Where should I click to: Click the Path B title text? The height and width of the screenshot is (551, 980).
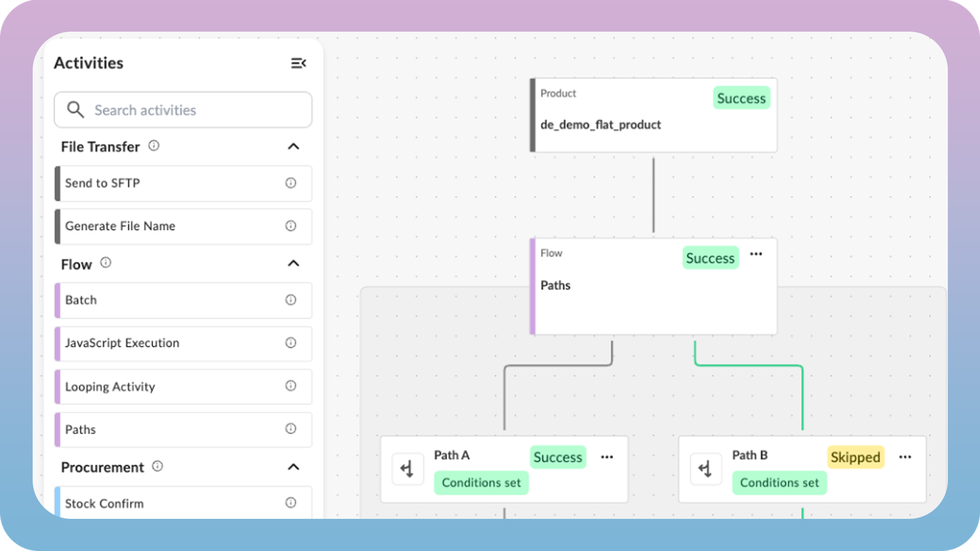click(x=750, y=455)
